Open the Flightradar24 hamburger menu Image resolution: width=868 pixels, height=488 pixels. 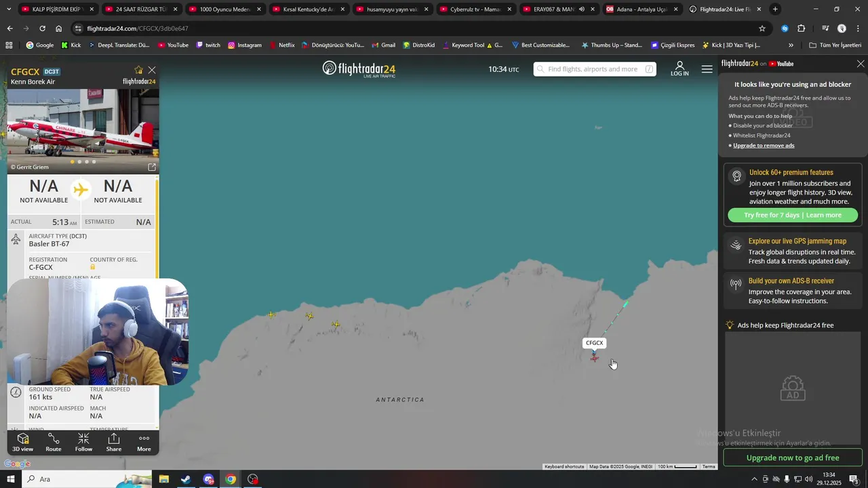707,69
